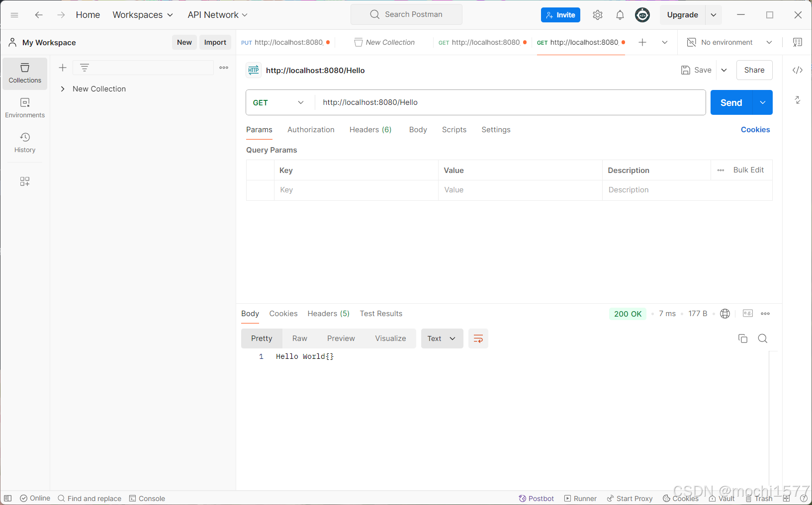
Task: Open the collections three-dot options menu
Action: click(224, 68)
